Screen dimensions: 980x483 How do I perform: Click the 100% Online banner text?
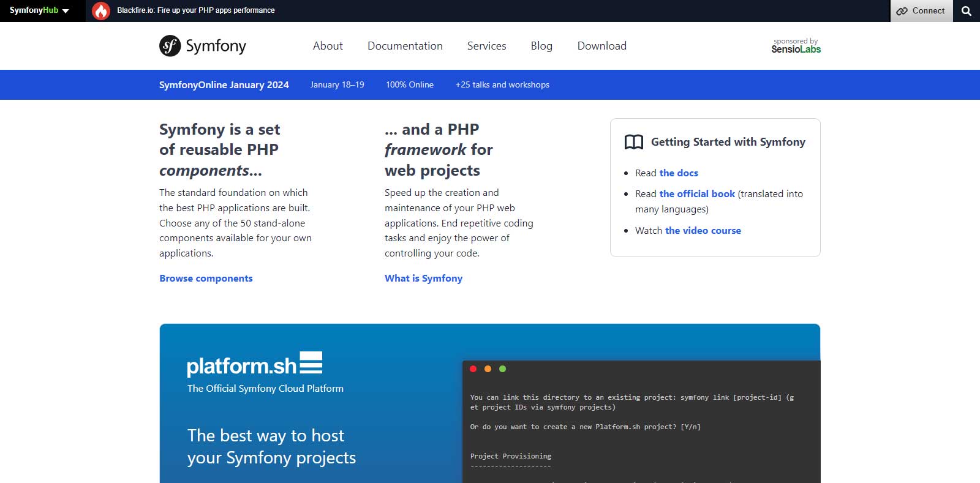[x=409, y=85]
